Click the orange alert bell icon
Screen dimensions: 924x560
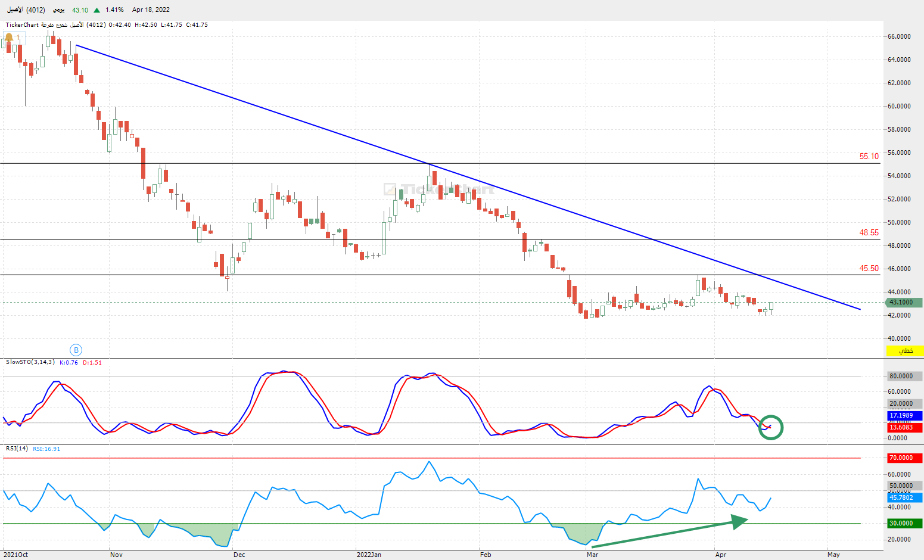pyautogui.click(x=9, y=37)
